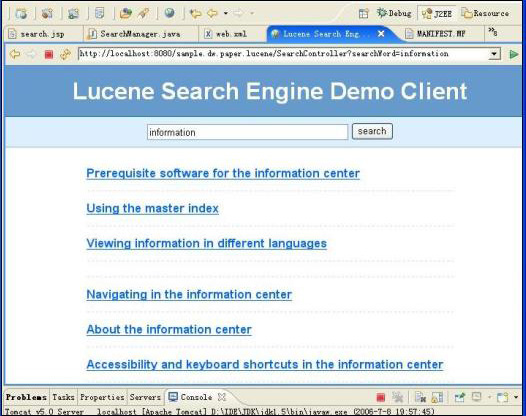
Task: Click the search button
Action: coord(372,131)
